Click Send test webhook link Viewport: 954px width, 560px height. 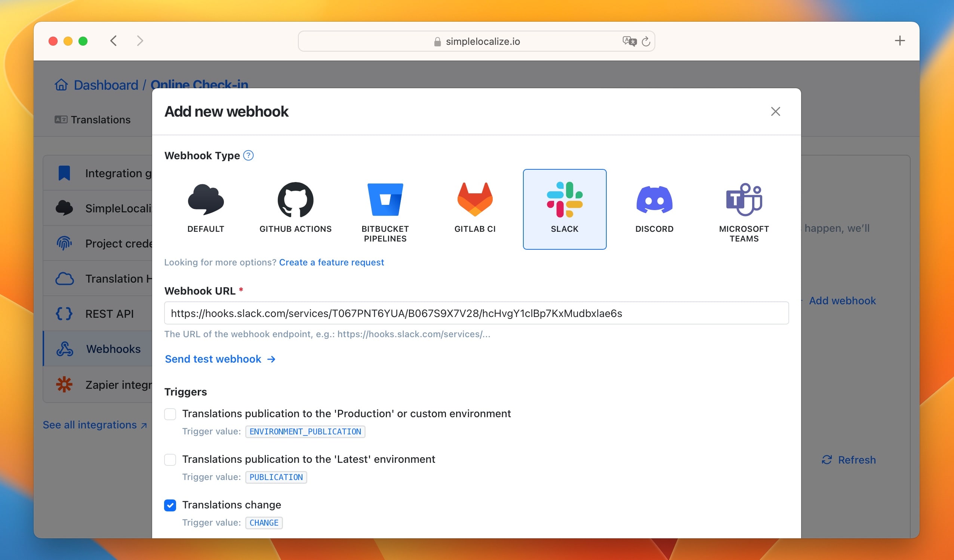tap(220, 359)
